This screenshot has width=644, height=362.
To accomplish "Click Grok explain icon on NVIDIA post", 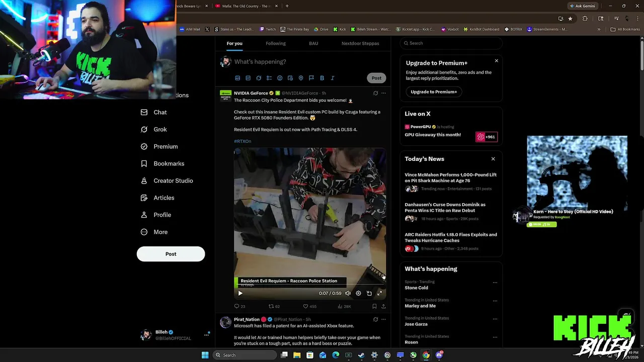I will 375,93.
